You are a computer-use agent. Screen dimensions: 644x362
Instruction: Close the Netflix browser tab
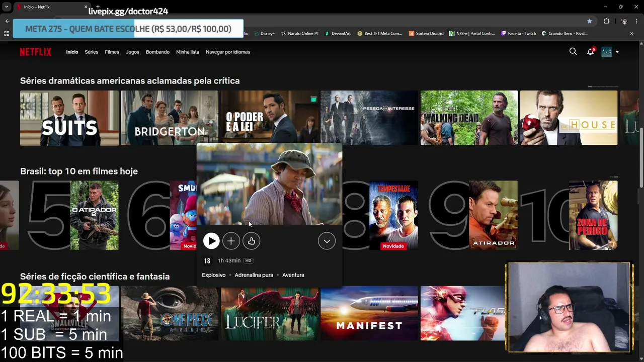[x=86, y=7]
